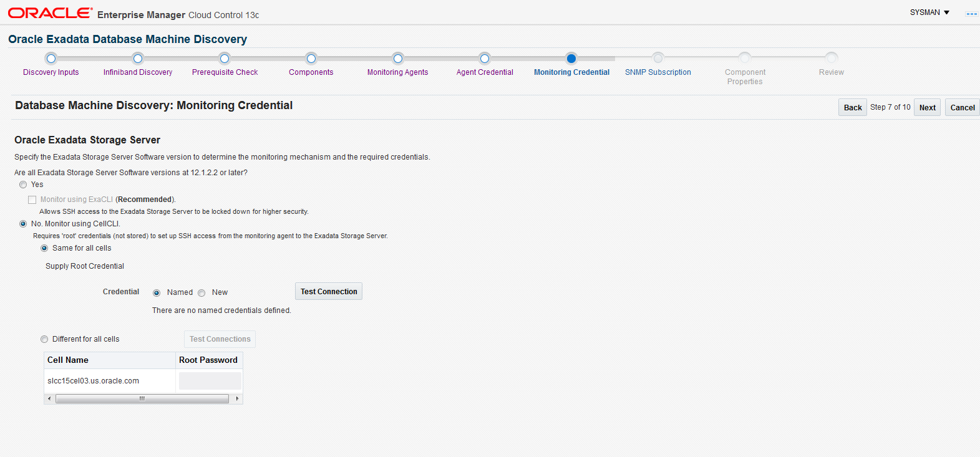Select Same for all cells radio
This screenshot has width=980, height=457.
pyautogui.click(x=44, y=248)
